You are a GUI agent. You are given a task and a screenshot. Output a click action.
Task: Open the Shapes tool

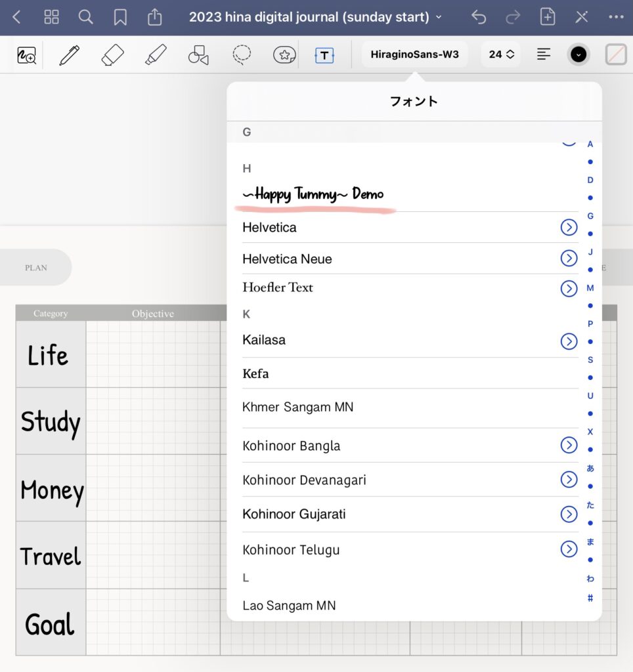[199, 55]
